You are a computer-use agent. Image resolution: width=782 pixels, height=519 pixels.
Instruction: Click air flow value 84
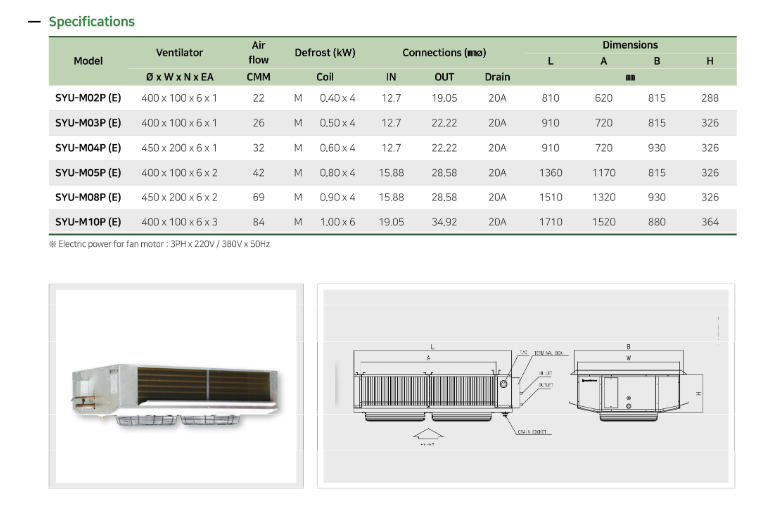point(258,222)
